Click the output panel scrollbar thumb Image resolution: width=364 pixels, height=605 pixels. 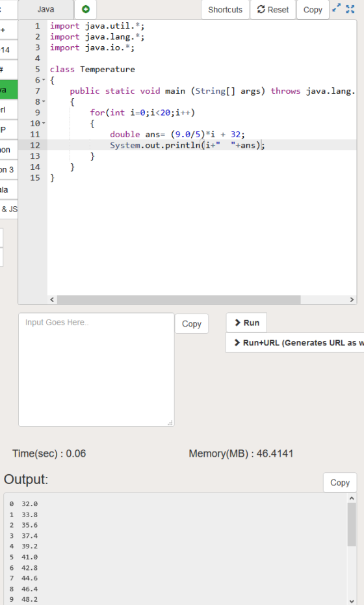coord(352,524)
